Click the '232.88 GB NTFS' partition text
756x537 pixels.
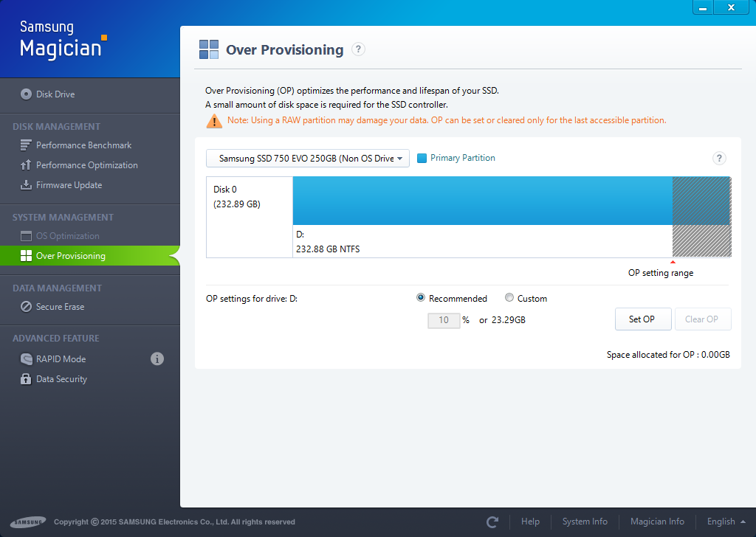(328, 249)
